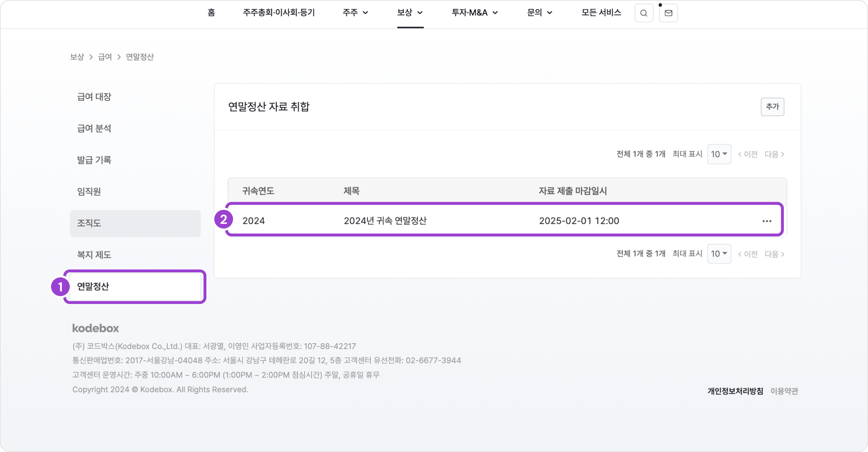Open the 문의 dropdown menu

pos(539,13)
